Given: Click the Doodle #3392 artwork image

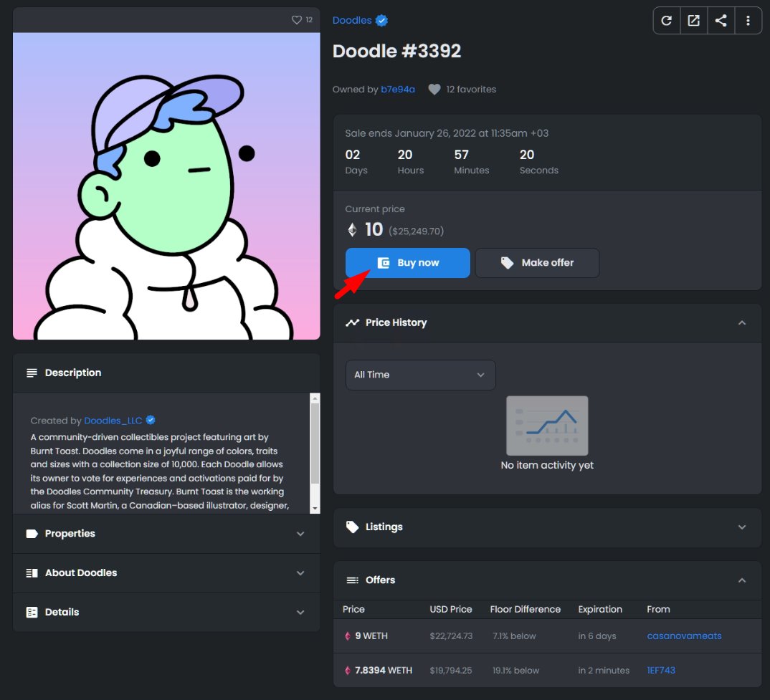Looking at the screenshot, I should click(166, 186).
